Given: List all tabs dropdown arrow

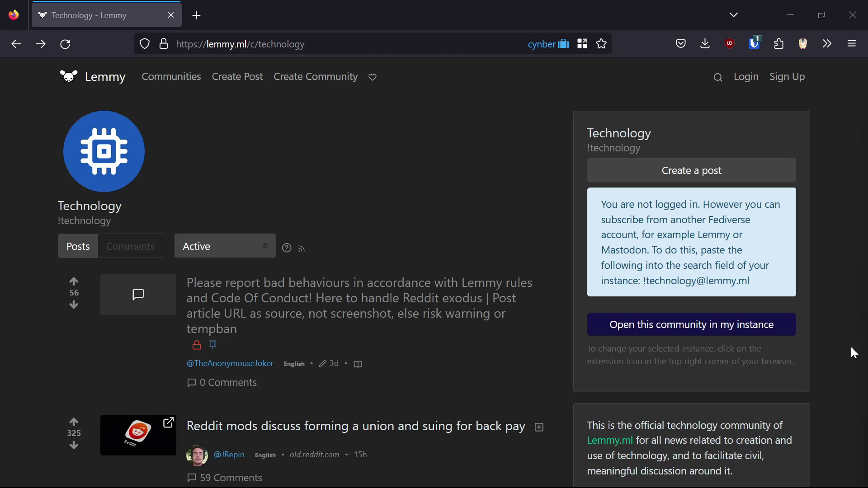Looking at the screenshot, I should tap(734, 15).
